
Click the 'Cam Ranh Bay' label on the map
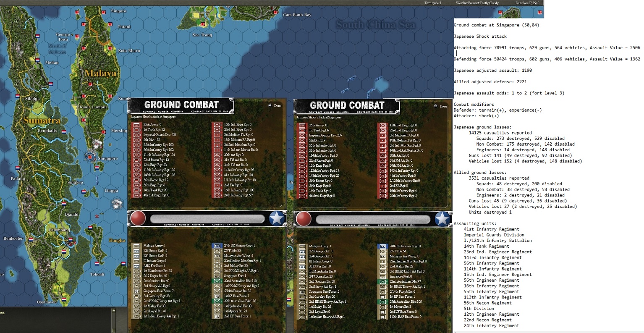pos(297,15)
